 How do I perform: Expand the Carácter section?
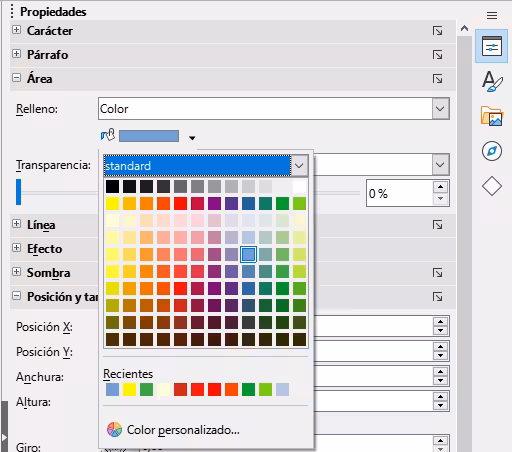tap(16, 30)
